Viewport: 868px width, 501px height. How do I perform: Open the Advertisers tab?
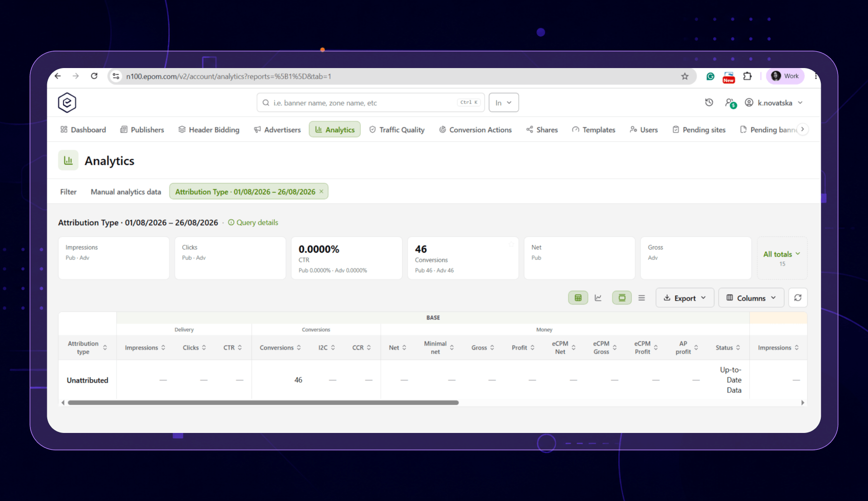277,130
